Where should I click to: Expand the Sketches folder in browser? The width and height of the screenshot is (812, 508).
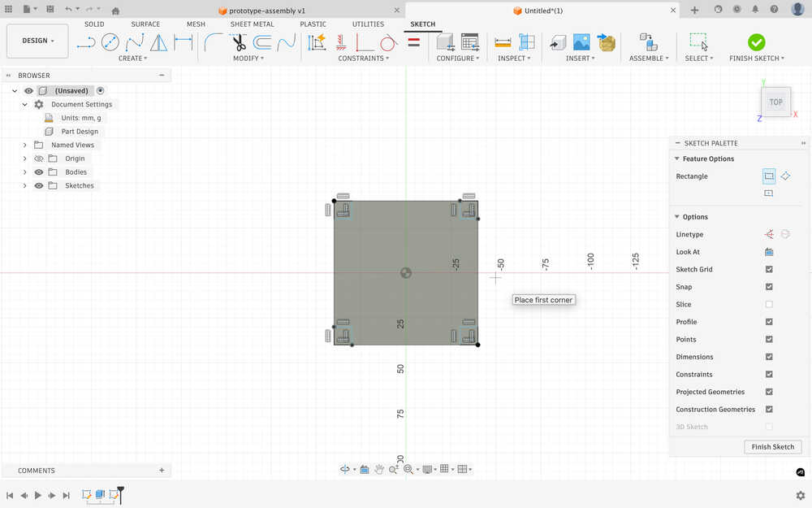click(x=25, y=186)
